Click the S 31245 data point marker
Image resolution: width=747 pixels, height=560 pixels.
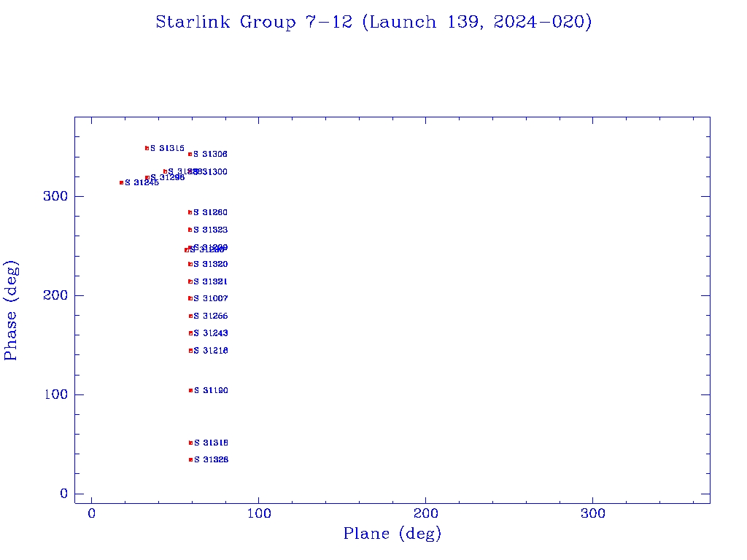[121, 182]
